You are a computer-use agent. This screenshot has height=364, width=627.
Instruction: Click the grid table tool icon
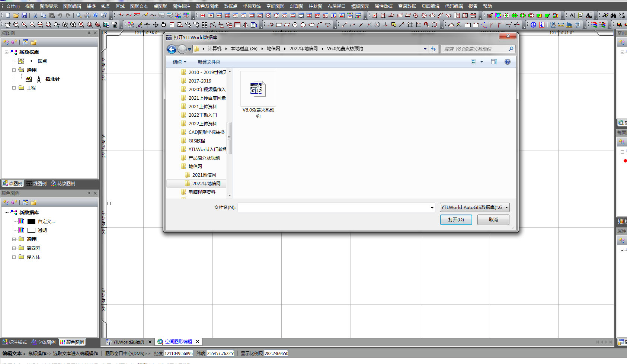click(237, 25)
